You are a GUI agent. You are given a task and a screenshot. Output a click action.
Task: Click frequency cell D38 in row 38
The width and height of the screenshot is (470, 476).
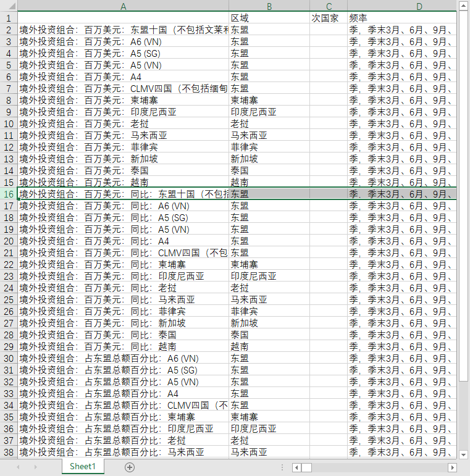[x=402, y=453]
